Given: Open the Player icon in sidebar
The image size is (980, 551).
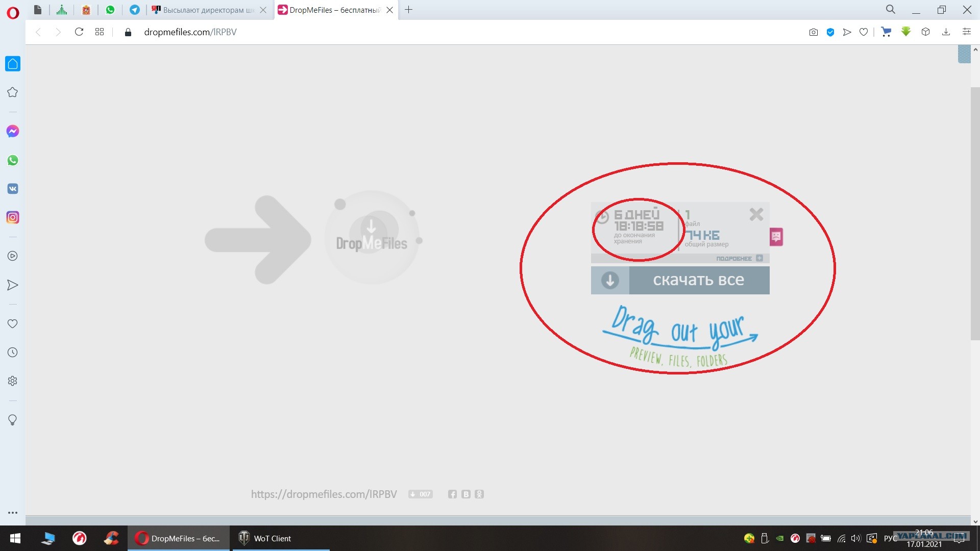Looking at the screenshot, I should (x=13, y=256).
